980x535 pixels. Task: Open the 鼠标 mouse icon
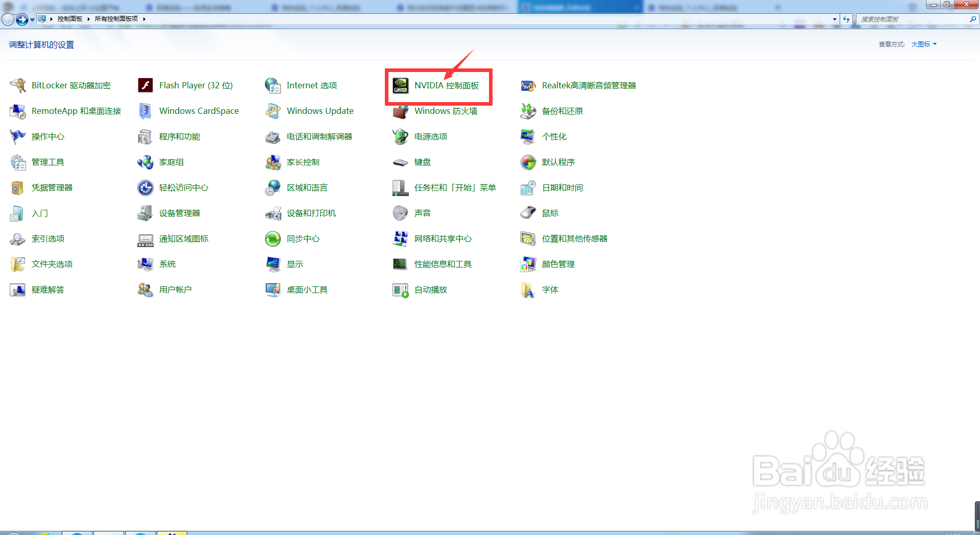pyautogui.click(x=528, y=213)
